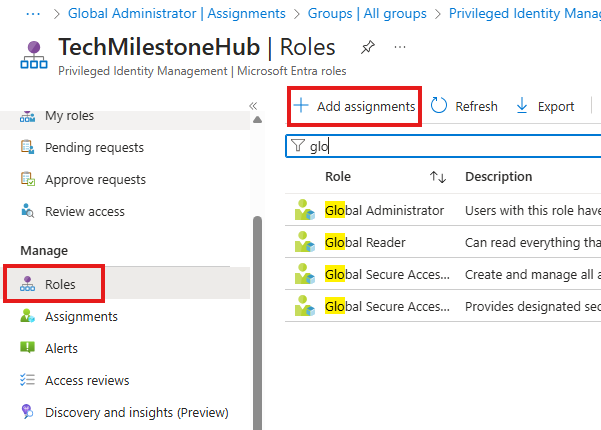The width and height of the screenshot is (601, 430).
Task: Click icon of 'Create and manage all' row
Action: tap(305, 274)
